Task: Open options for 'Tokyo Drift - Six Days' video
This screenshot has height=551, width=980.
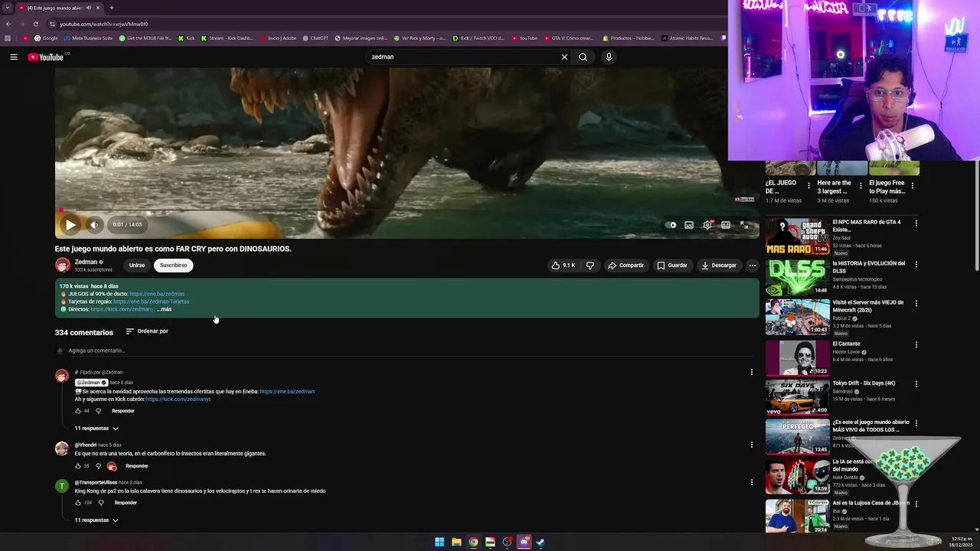Action: [916, 383]
